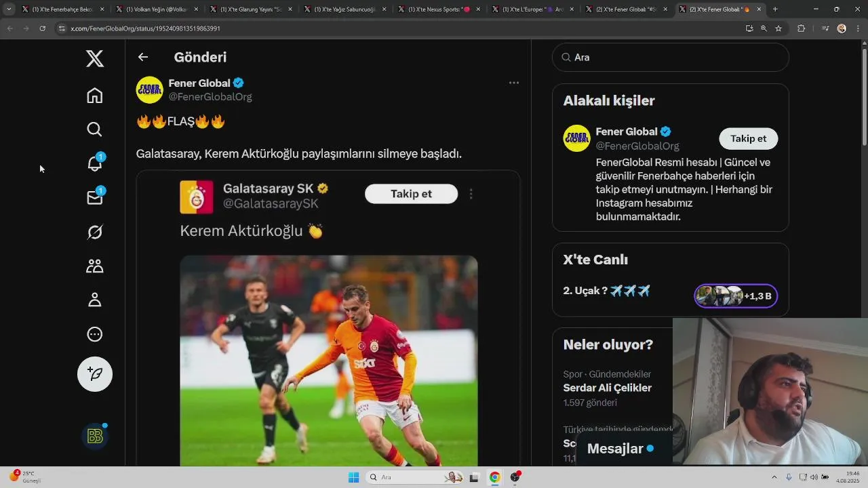Image resolution: width=868 pixels, height=488 pixels.
Task: Open Communities people icon
Action: 95,266
